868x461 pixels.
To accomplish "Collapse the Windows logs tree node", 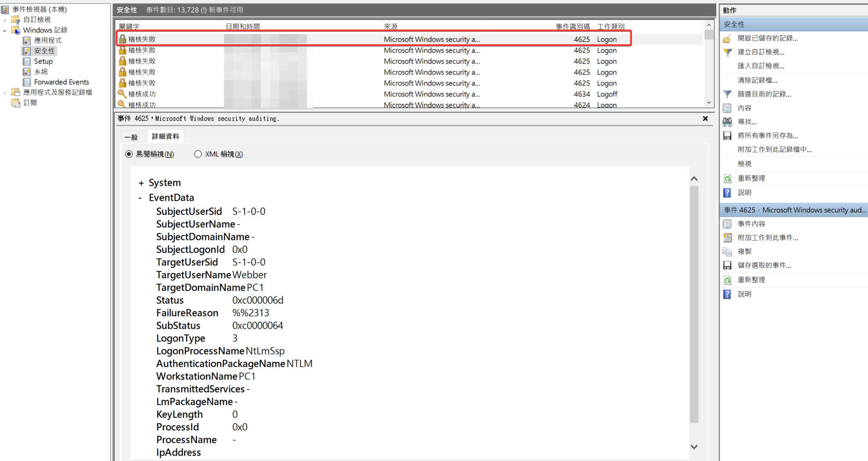I will (5, 30).
